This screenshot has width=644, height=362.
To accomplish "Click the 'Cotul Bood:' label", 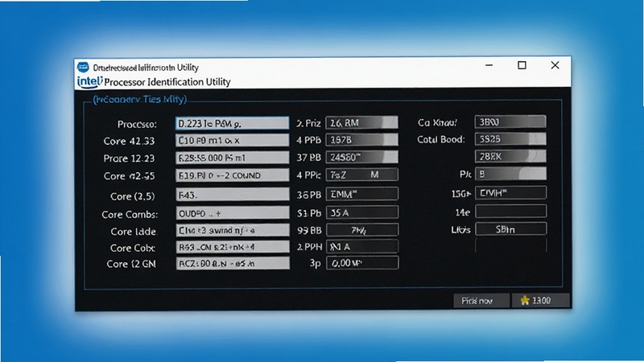I will pyautogui.click(x=440, y=139).
